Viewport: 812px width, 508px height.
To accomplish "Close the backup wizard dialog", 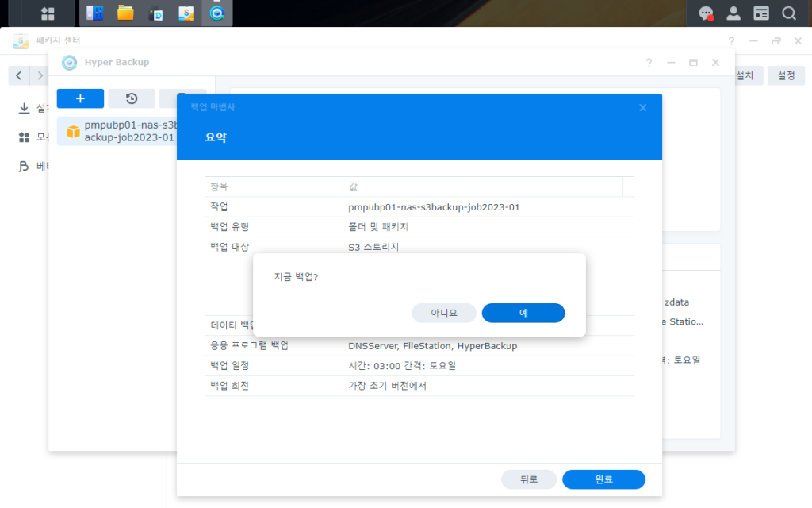I will [x=642, y=107].
